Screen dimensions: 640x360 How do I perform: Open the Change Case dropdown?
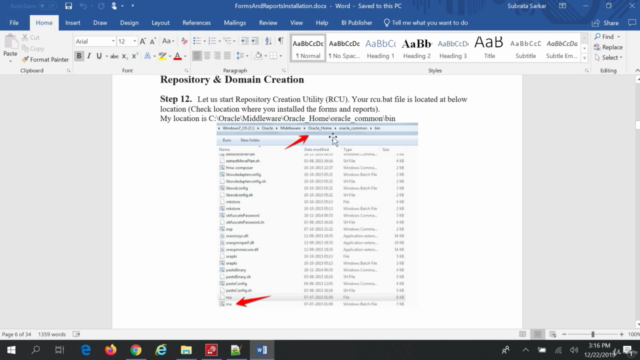coord(168,41)
